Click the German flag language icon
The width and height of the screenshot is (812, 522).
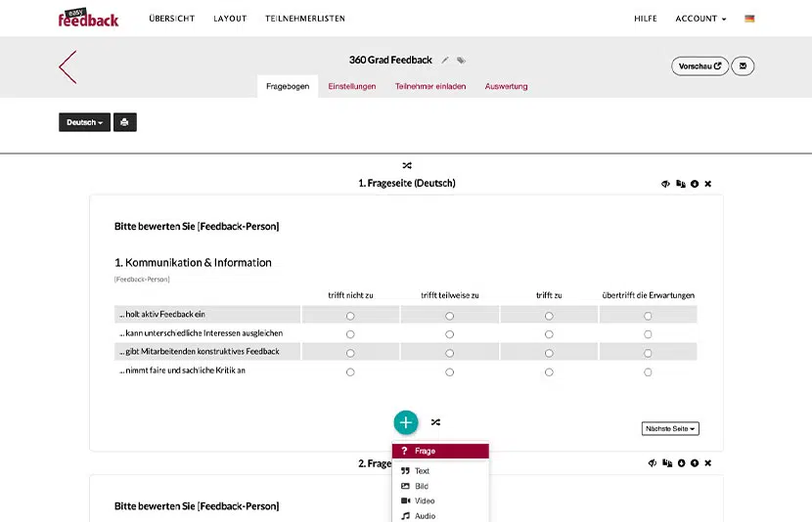point(749,19)
